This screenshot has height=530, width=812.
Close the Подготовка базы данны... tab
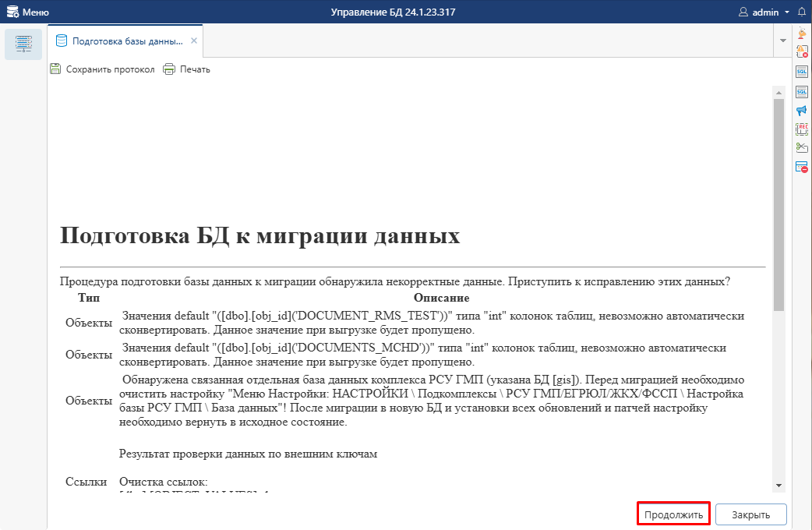coord(194,41)
